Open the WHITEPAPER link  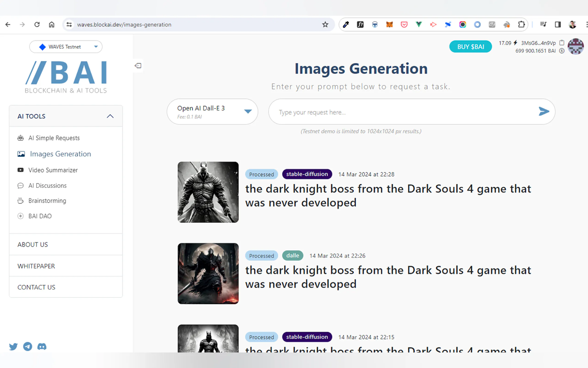click(x=36, y=266)
